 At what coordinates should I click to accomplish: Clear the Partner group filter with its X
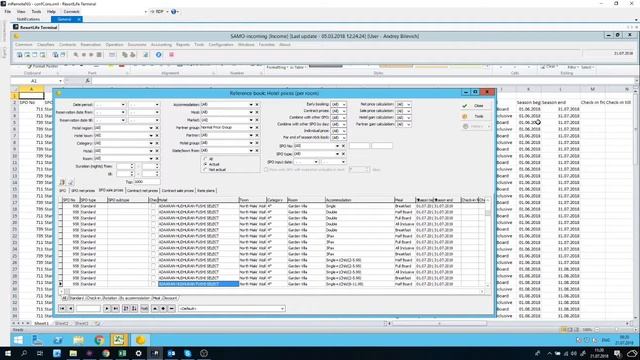point(257,128)
